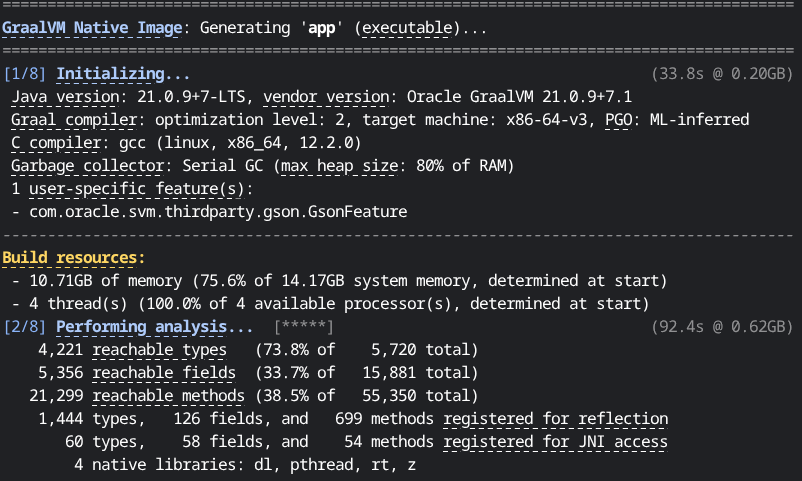The width and height of the screenshot is (802, 481).
Task: Click the 'registered for reflection' link
Action: (x=555, y=419)
